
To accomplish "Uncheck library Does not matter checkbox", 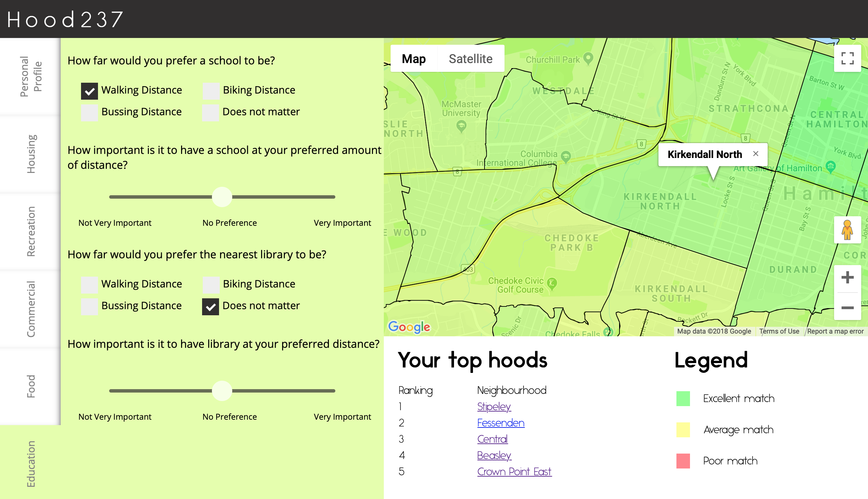I will [x=211, y=306].
